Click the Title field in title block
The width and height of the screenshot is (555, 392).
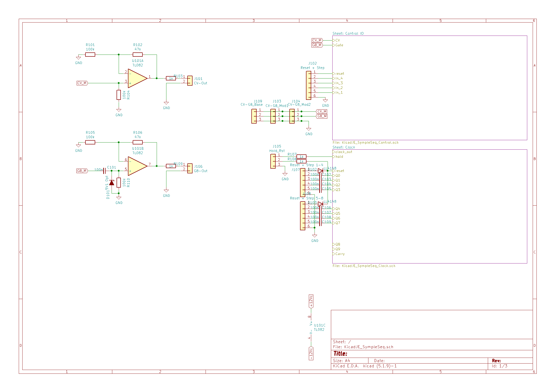tap(340, 354)
